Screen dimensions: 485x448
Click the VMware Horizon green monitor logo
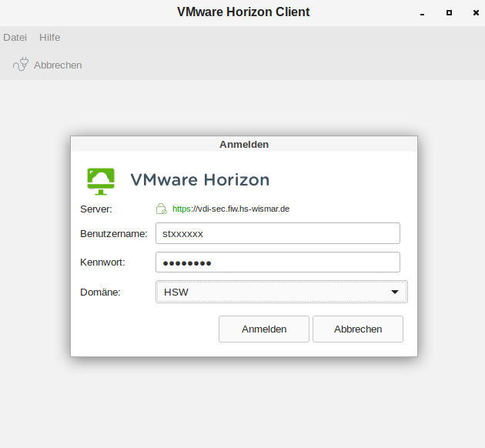coord(101,182)
